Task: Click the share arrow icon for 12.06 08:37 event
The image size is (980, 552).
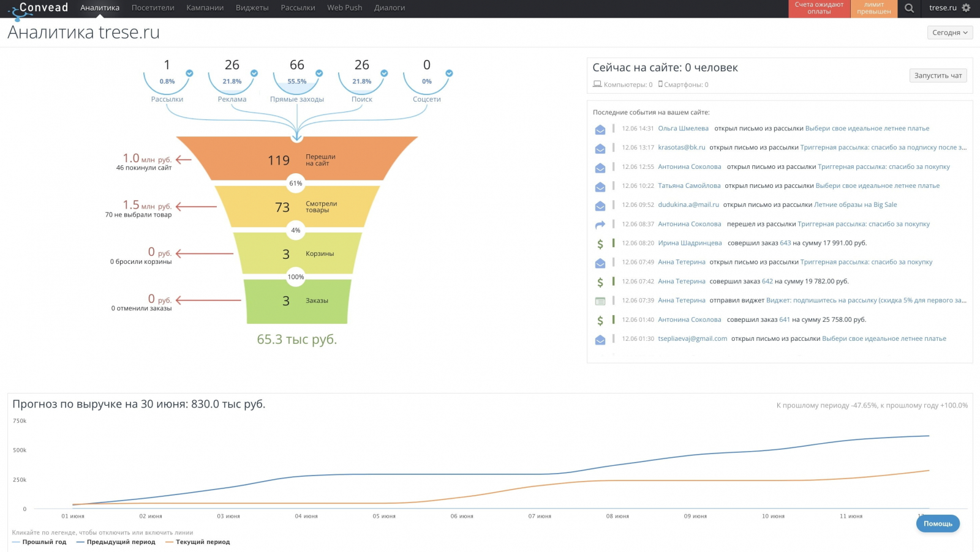Action: tap(600, 225)
